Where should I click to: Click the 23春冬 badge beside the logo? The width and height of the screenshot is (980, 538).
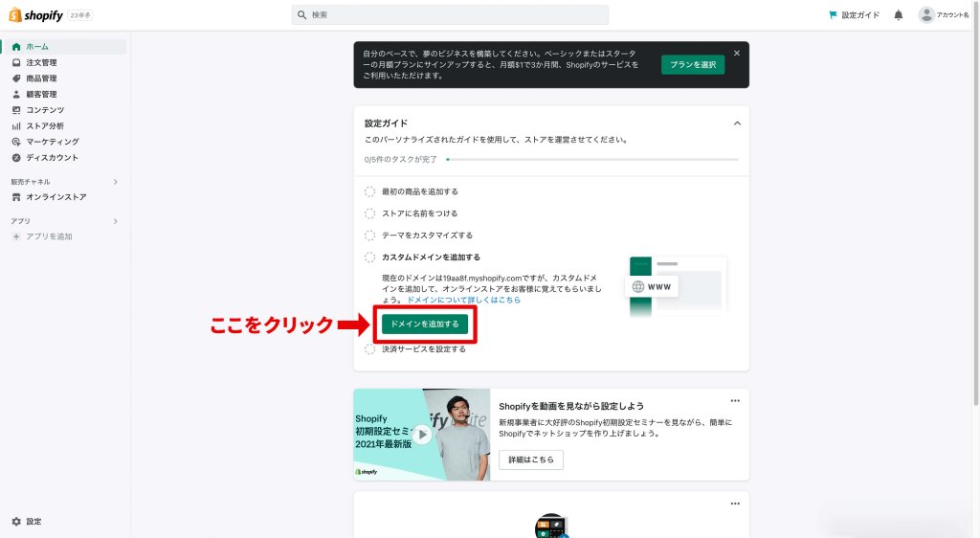(x=80, y=15)
